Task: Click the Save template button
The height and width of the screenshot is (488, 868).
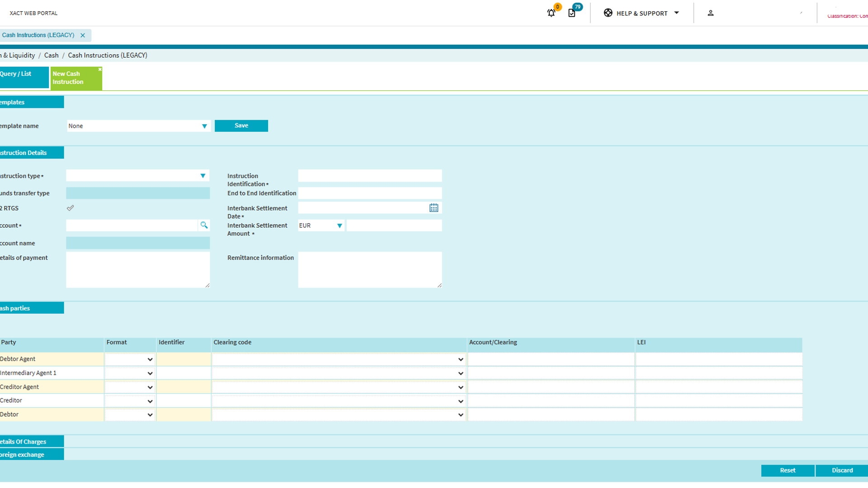Action: [241, 126]
